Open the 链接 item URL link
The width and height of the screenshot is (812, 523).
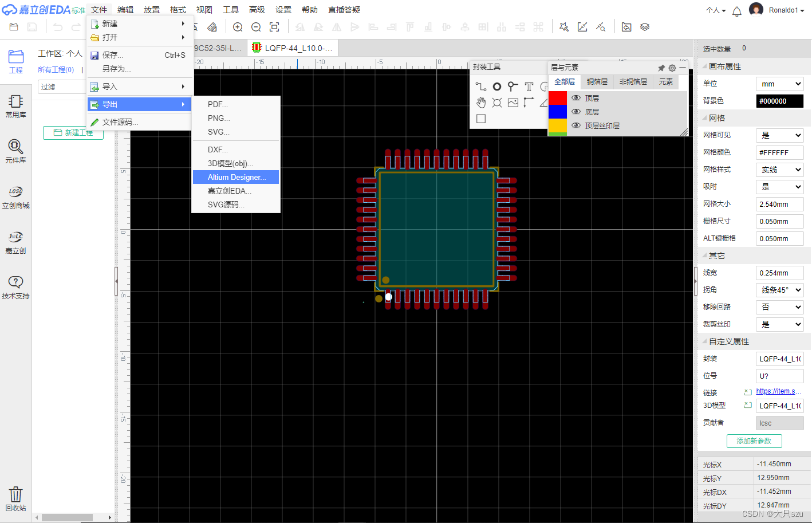[778, 391]
